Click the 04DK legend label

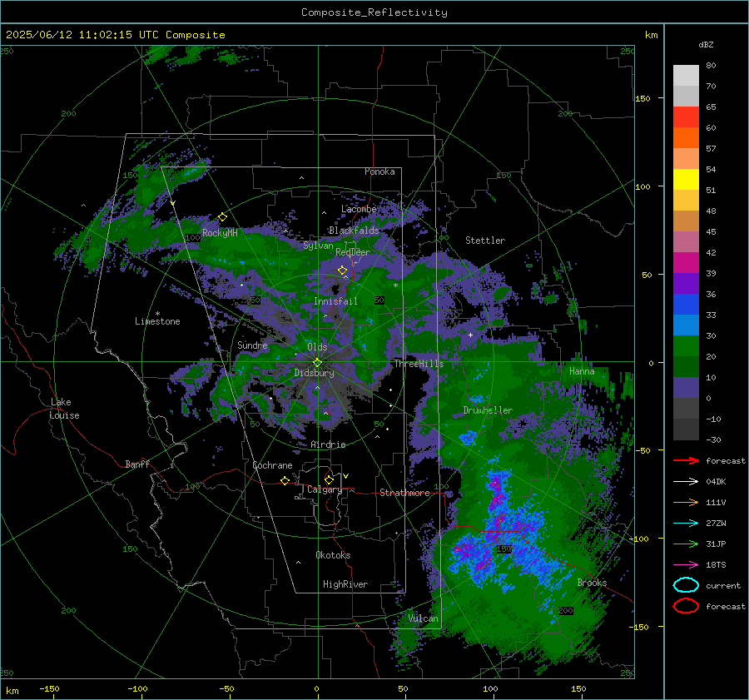tap(716, 481)
